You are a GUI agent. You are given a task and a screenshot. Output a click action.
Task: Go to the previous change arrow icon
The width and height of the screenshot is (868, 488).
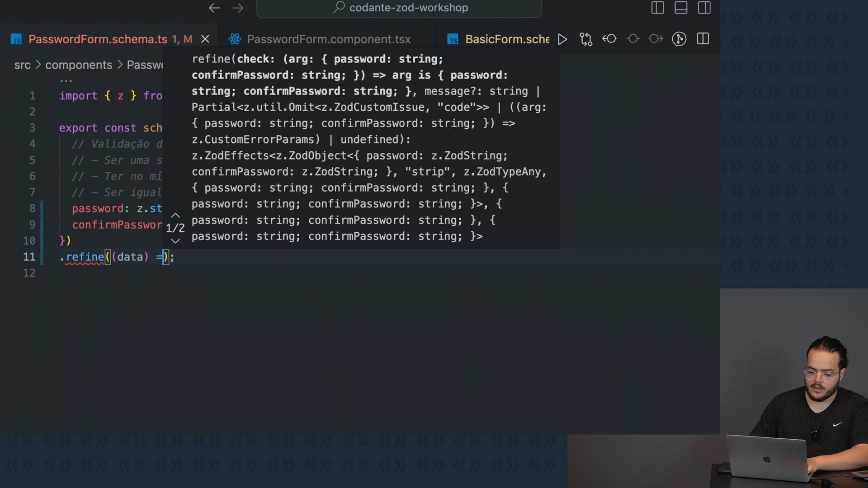point(609,39)
